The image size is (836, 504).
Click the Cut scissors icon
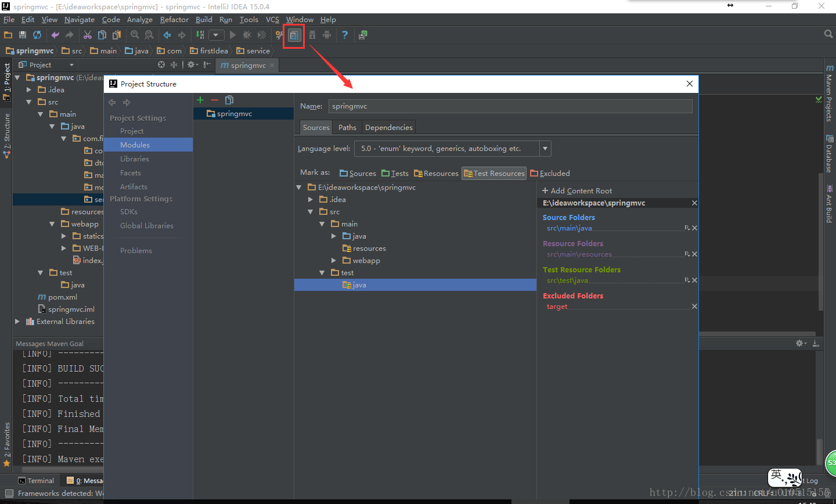coord(88,35)
